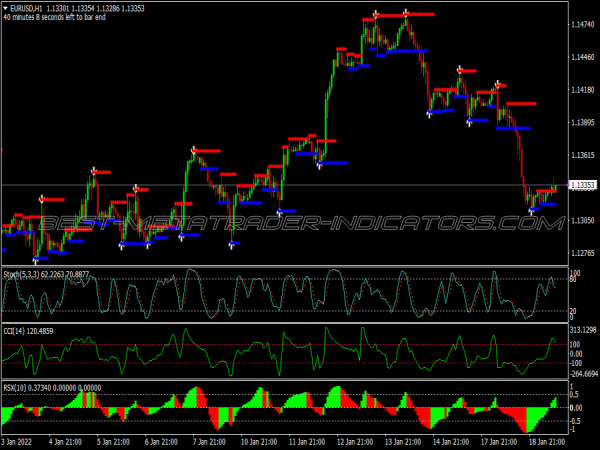Click the RSX(10) indicator label

(52, 388)
